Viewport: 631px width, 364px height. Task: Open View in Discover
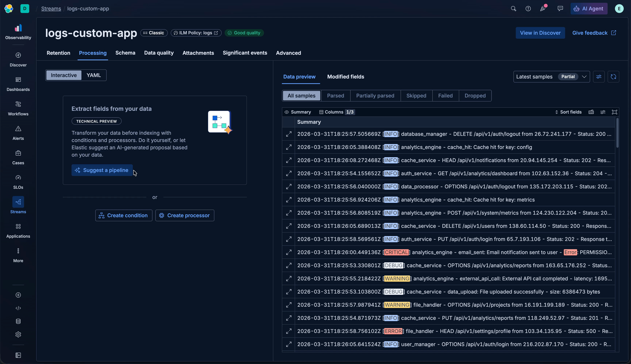[x=540, y=33]
